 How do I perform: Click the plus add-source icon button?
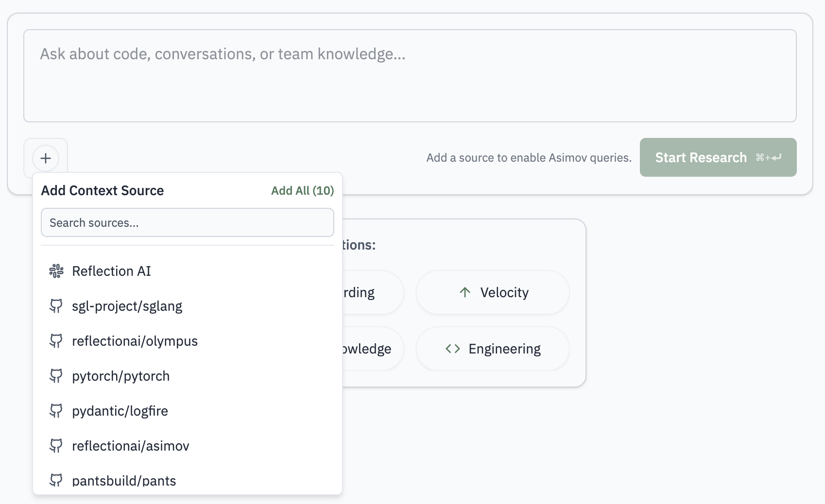tap(46, 158)
